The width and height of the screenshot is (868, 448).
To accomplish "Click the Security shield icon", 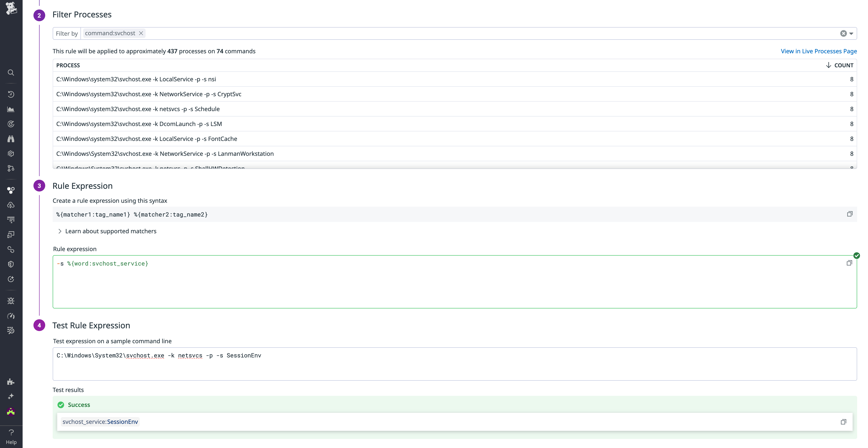I will [11, 264].
